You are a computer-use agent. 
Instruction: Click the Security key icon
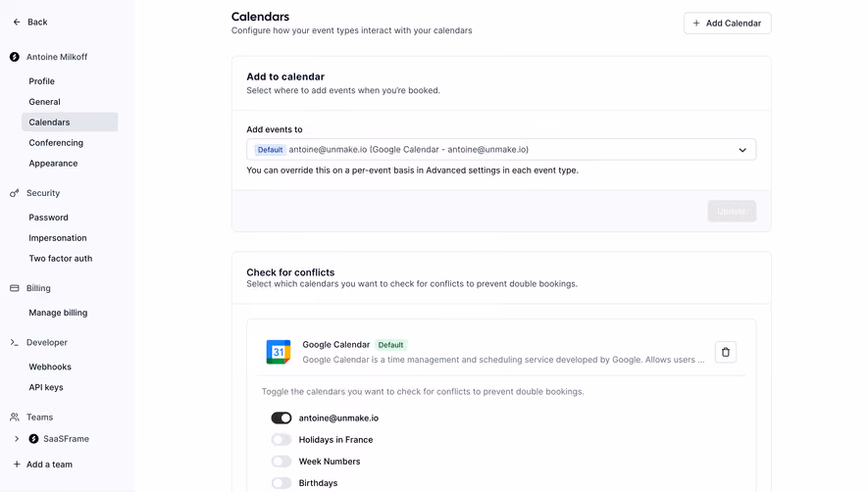pos(15,193)
